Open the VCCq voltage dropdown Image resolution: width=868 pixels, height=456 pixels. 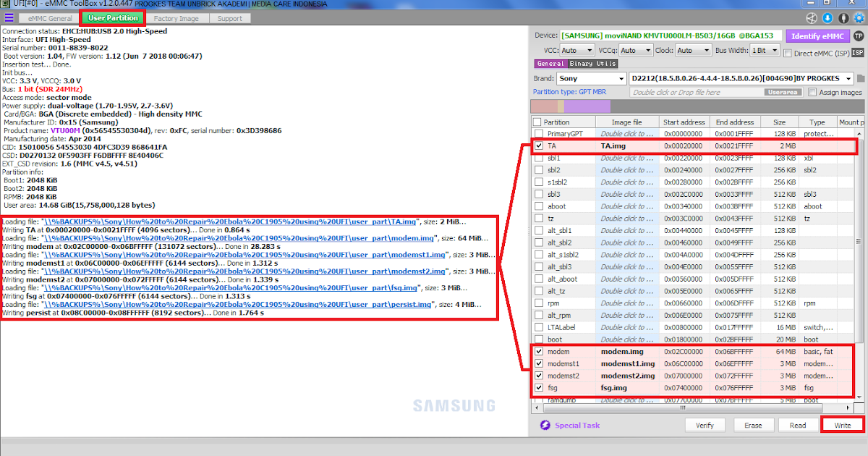click(637, 51)
